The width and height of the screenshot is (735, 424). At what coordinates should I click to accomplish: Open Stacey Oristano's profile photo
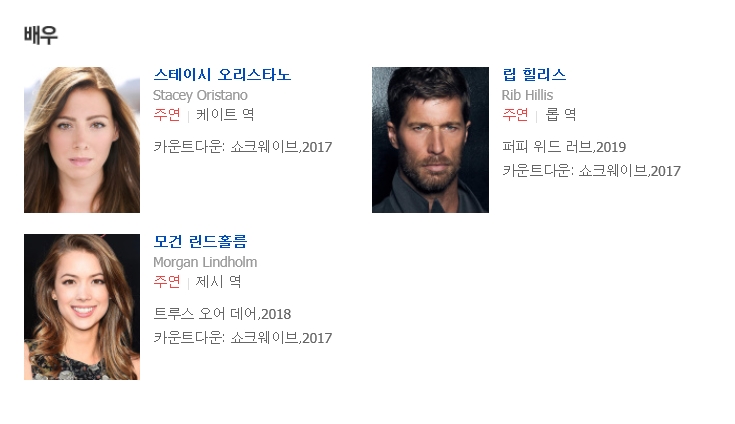82,140
